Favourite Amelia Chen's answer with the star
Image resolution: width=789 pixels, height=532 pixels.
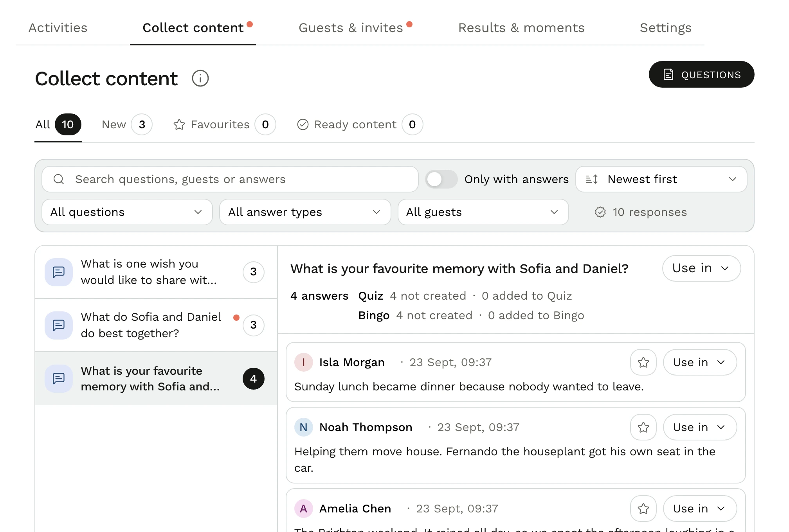point(643,509)
